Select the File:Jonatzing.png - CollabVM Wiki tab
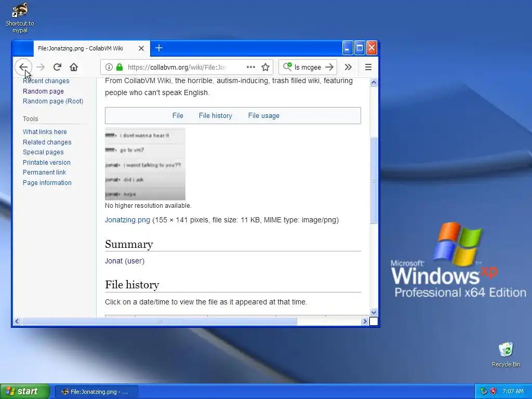 pos(91,48)
